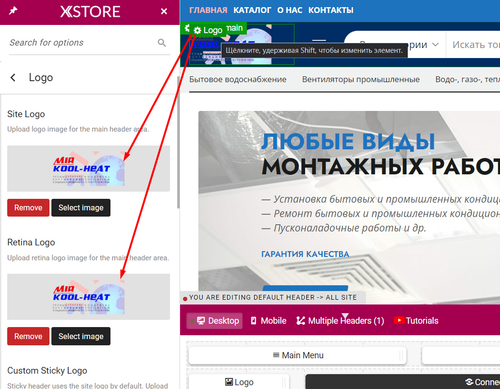Viewport: 500px width, 389px height.
Task: Click the ГАРАНТИЯ КАЧЕСТВА link
Action: click(305, 254)
